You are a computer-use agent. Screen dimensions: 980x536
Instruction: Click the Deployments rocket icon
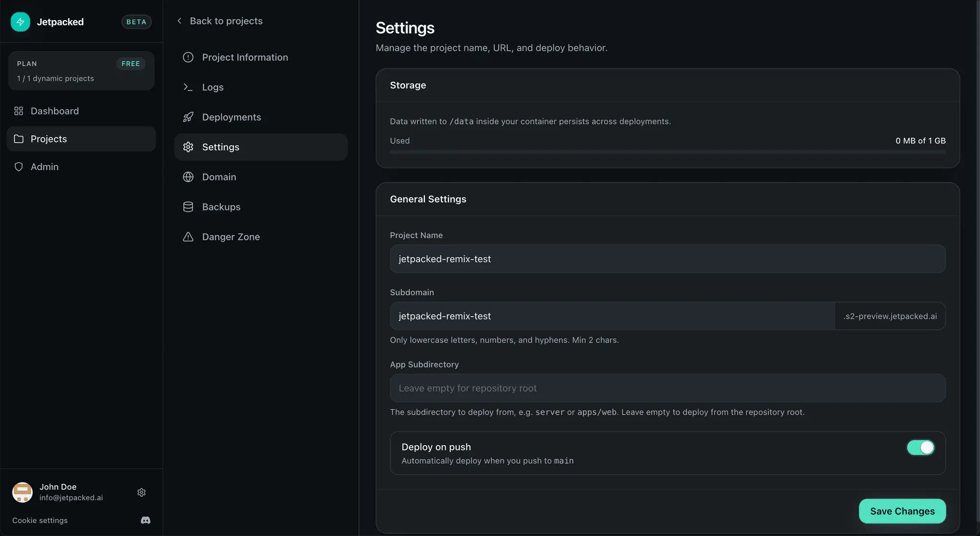click(x=188, y=117)
